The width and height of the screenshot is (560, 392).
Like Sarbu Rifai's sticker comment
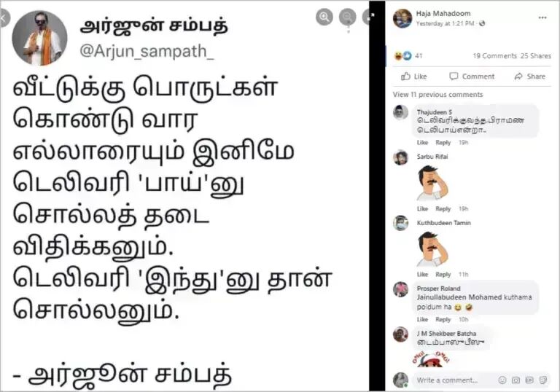[422, 208]
